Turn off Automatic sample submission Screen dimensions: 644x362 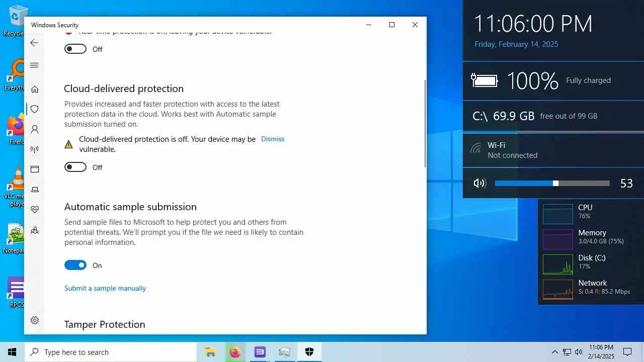(x=75, y=265)
